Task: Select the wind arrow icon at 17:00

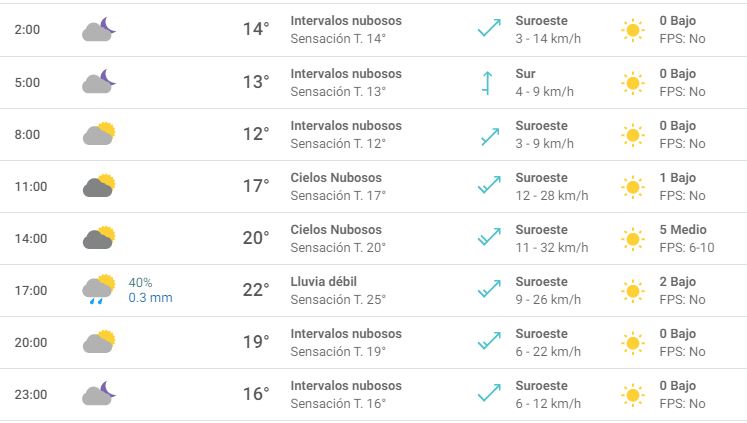Action: click(x=489, y=289)
